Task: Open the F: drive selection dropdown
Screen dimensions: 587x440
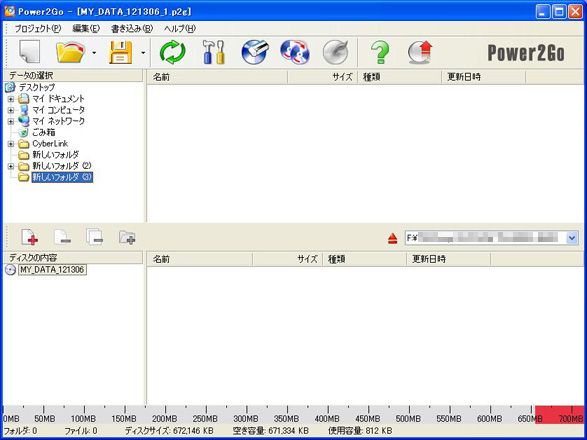Action: [x=572, y=238]
